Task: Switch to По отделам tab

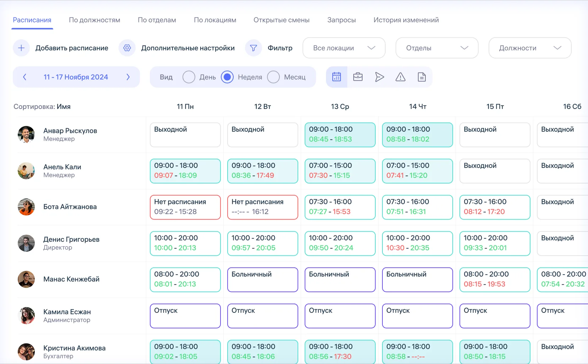Action: (x=157, y=20)
